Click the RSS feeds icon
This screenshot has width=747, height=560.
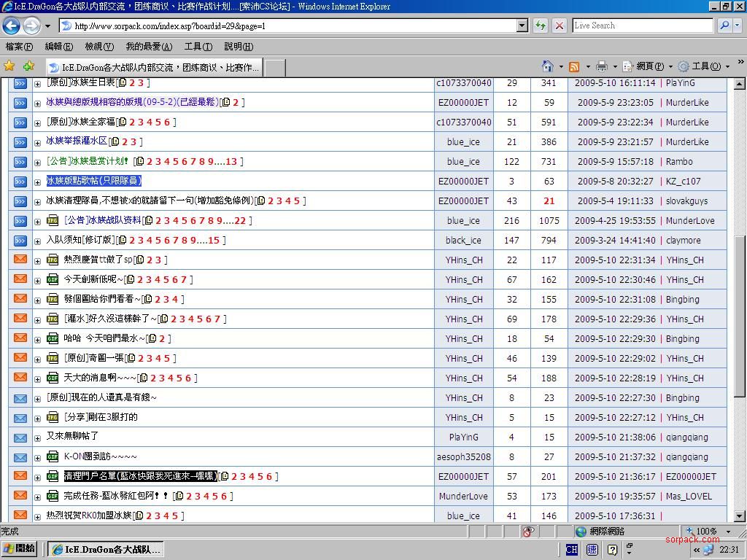(x=574, y=66)
